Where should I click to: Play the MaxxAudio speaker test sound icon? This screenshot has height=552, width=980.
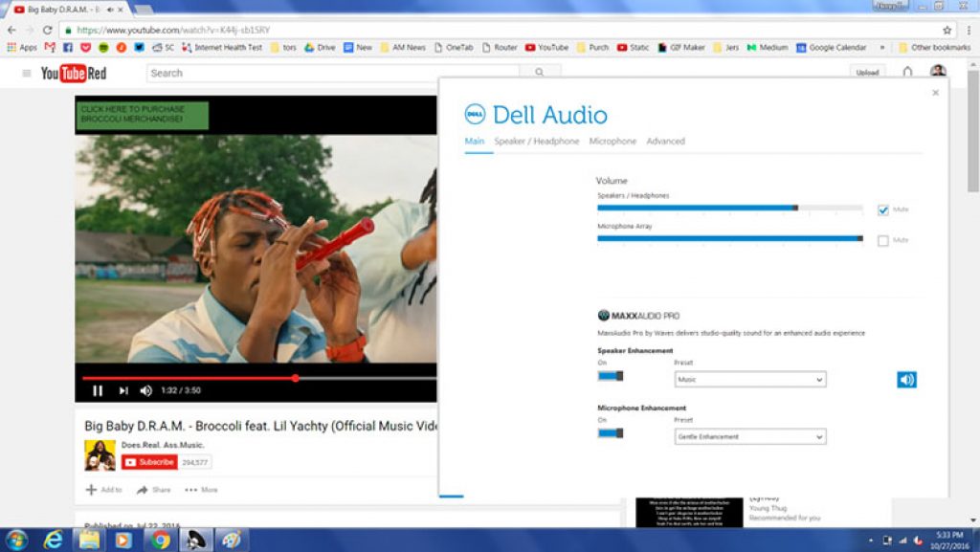[x=906, y=379]
